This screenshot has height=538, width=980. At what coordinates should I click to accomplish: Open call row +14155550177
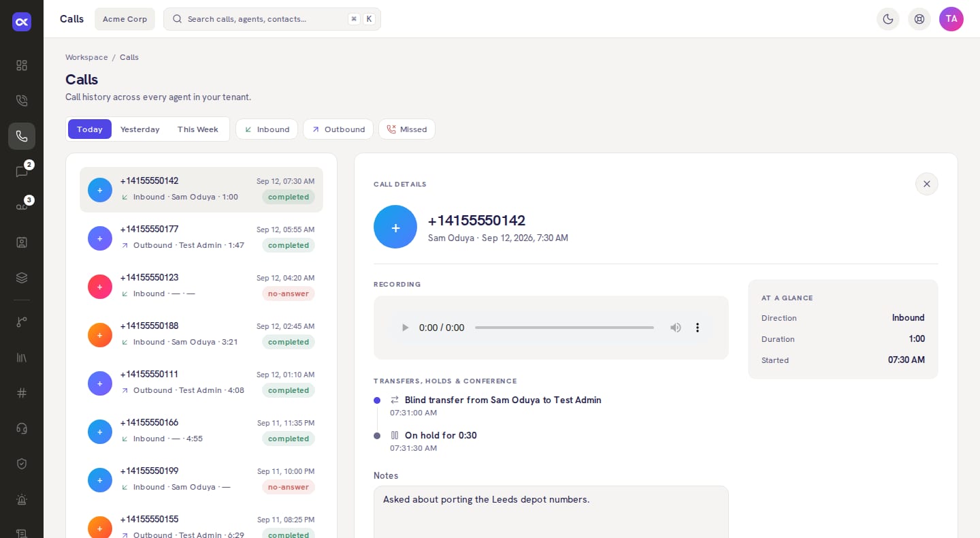coord(201,238)
